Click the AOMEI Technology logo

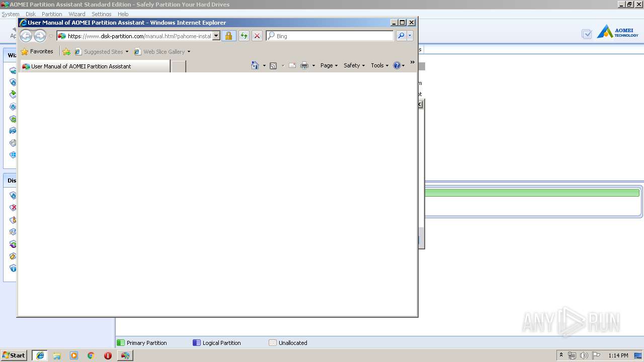point(618,32)
